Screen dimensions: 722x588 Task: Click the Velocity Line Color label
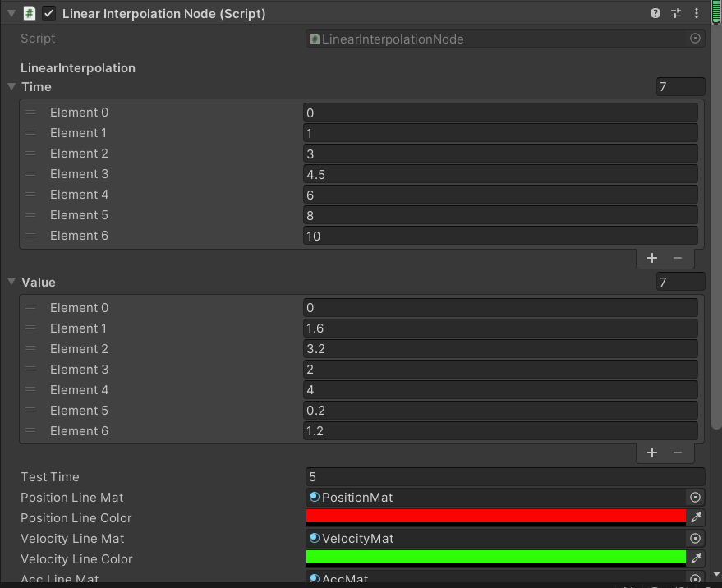click(76, 559)
